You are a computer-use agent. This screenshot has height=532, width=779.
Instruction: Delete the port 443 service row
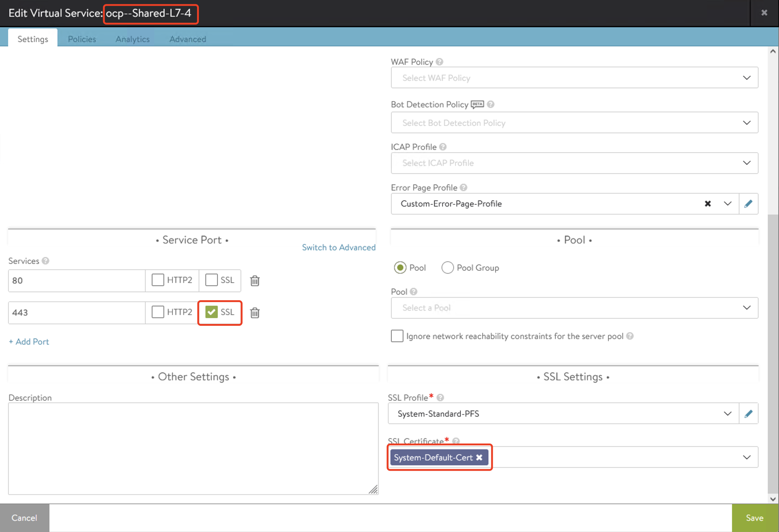[255, 313]
